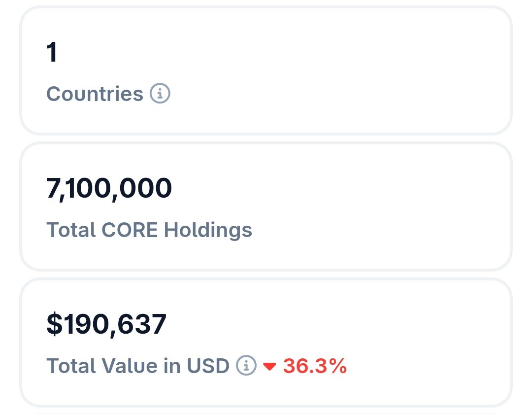
Task: Click the word USD in value label
Action: coord(208,366)
